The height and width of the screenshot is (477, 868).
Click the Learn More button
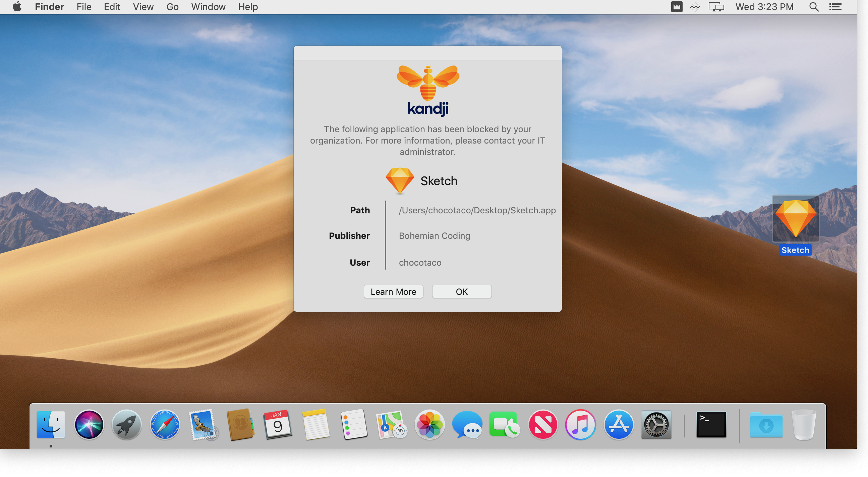(393, 291)
